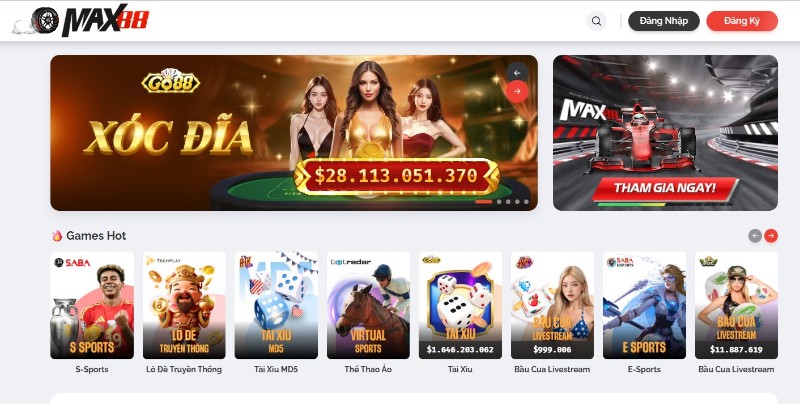This screenshot has height=404, width=800.
Task: Click the Xóc Đĩa jackpot amount banner
Action: [x=396, y=176]
